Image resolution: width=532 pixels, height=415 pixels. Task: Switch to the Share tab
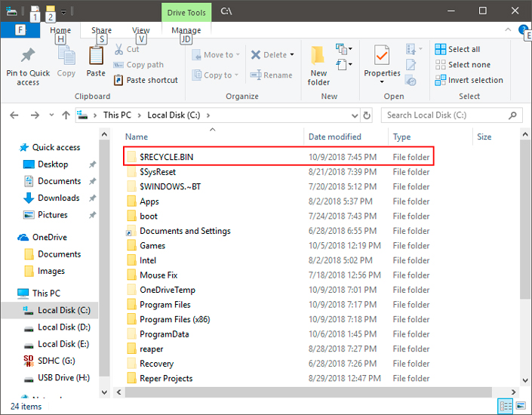(101, 30)
